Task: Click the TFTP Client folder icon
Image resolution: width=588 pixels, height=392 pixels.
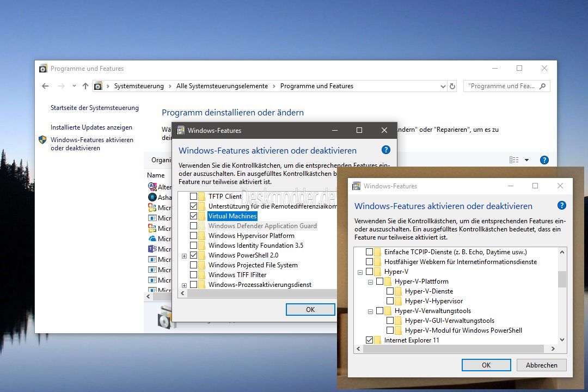Action: pos(202,196)
